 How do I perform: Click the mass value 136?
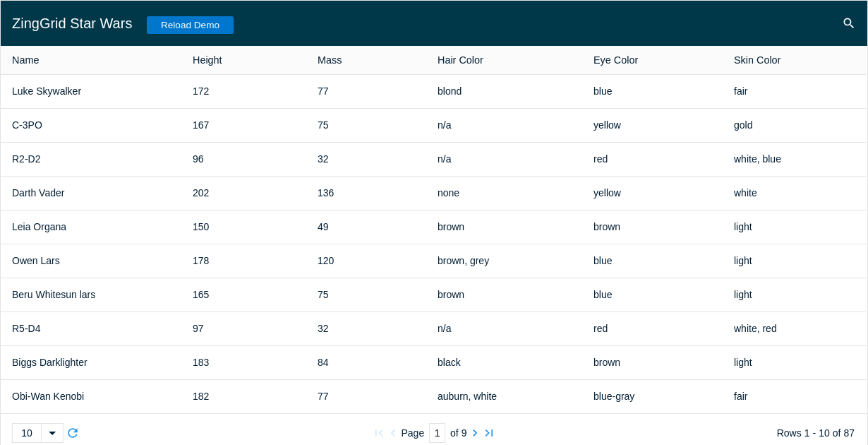coord(325,193)
